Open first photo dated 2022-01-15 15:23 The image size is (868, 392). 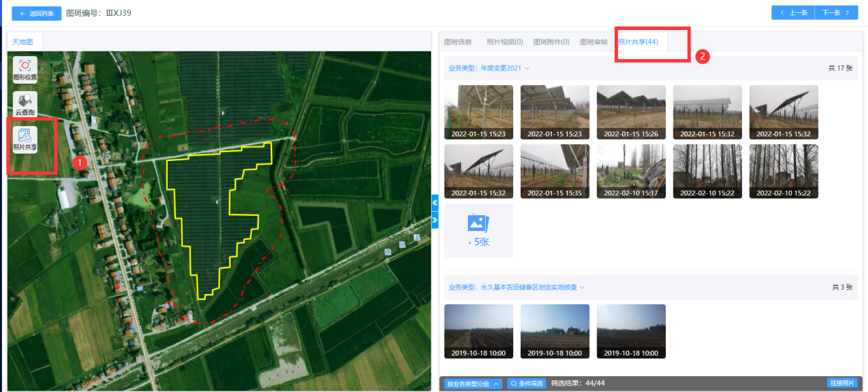coord(479,112)
